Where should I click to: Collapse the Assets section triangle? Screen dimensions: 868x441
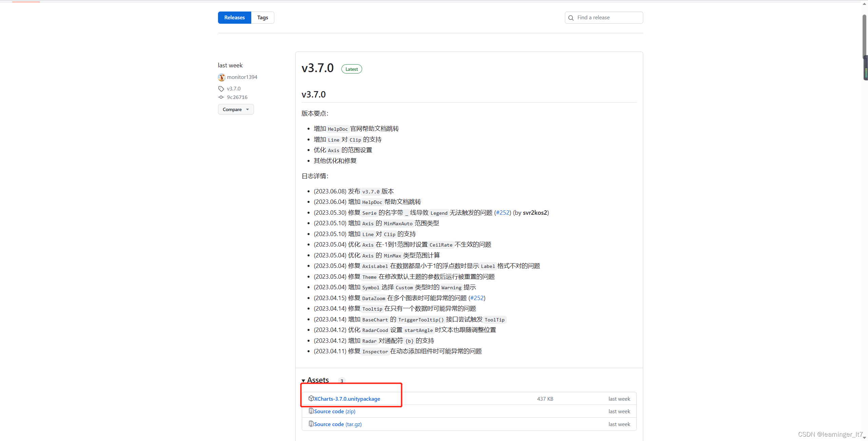[x=303, y=380]
